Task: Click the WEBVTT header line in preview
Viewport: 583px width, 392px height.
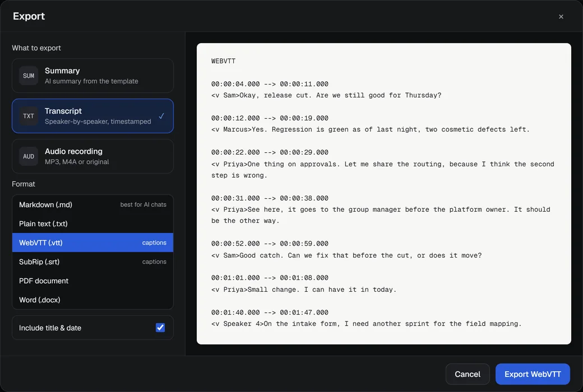Action: pos(223,61)
